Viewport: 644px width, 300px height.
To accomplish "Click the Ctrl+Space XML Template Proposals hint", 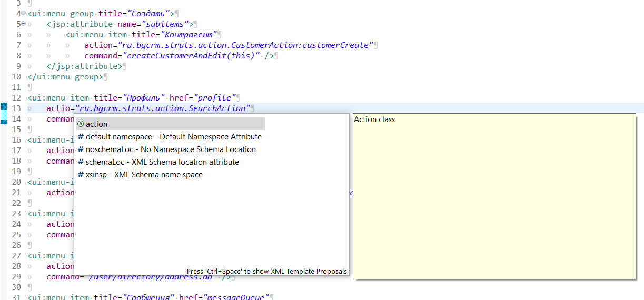I will [266, 272].
